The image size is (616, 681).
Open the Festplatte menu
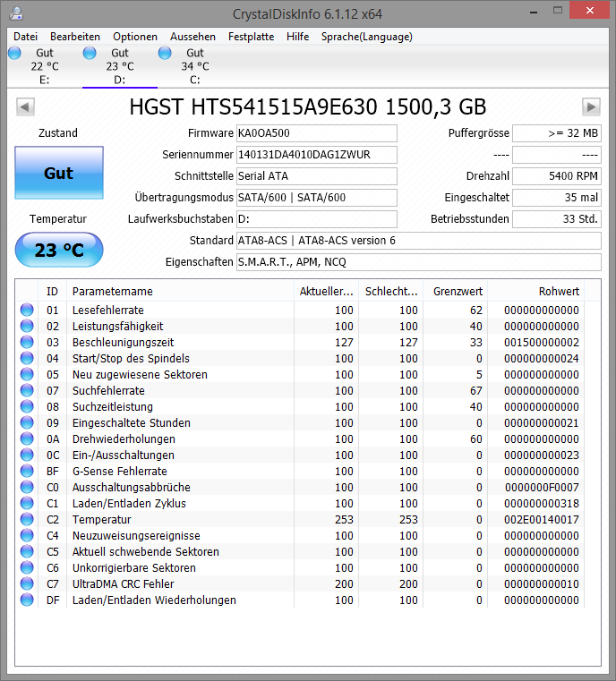click(251, 37)
